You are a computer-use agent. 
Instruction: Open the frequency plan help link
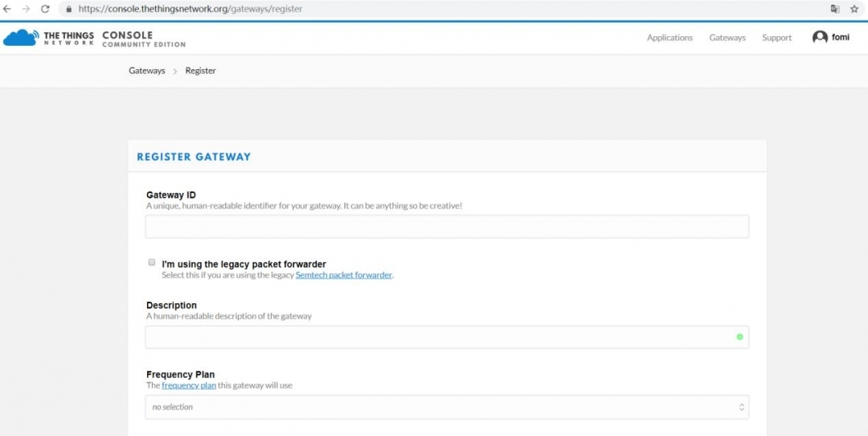click(189, 385)
